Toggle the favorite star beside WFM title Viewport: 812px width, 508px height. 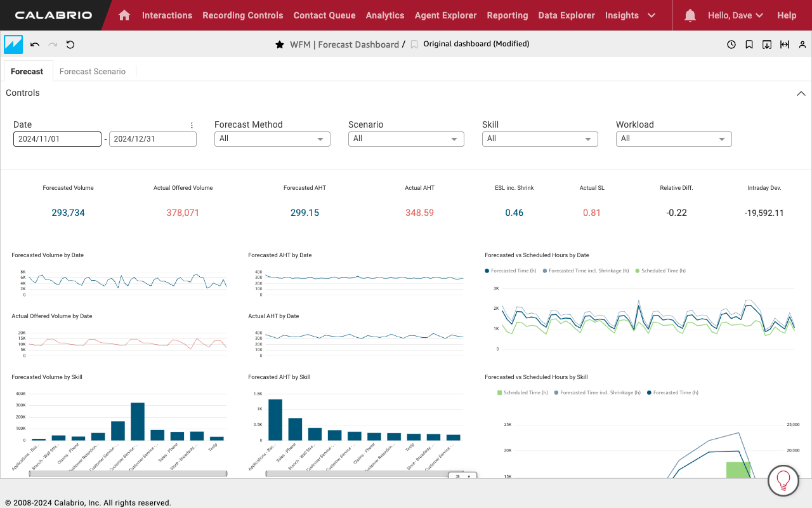pyautogui.click(x=279, y=44)
